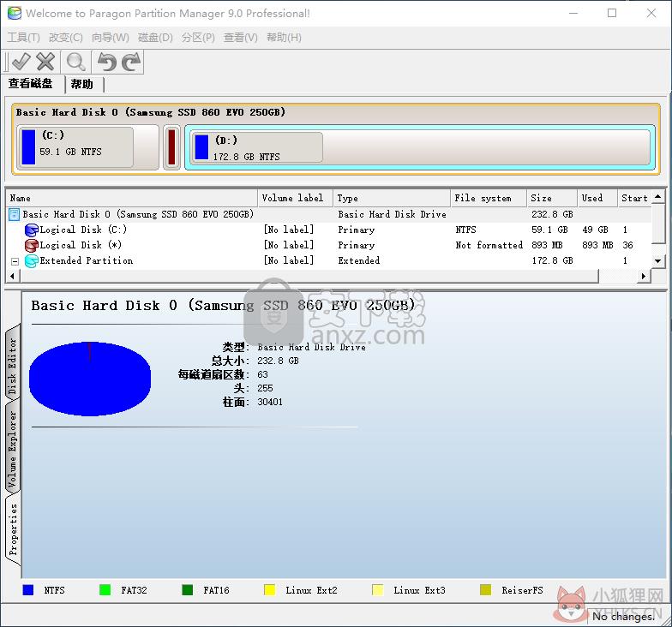Select the Extended Partition row
Screen dimensions: 672x627
pos(329,260)
